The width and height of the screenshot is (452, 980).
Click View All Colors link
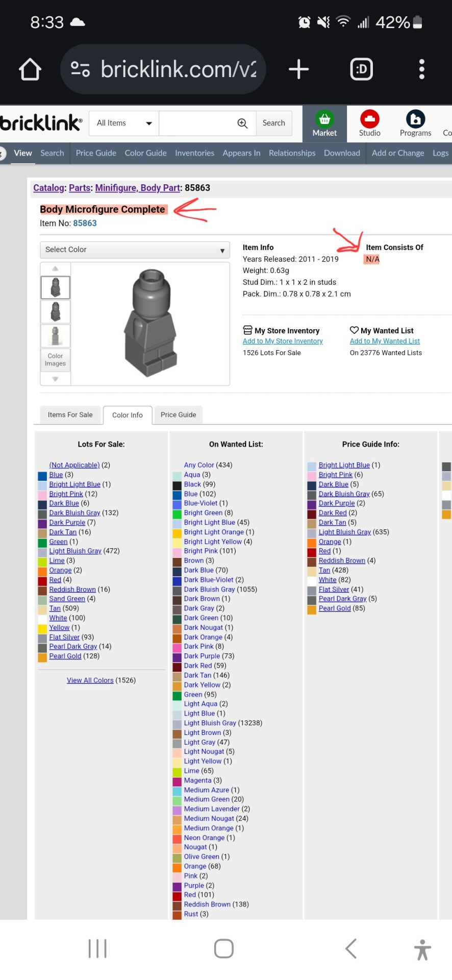click(x=90, y=680)
